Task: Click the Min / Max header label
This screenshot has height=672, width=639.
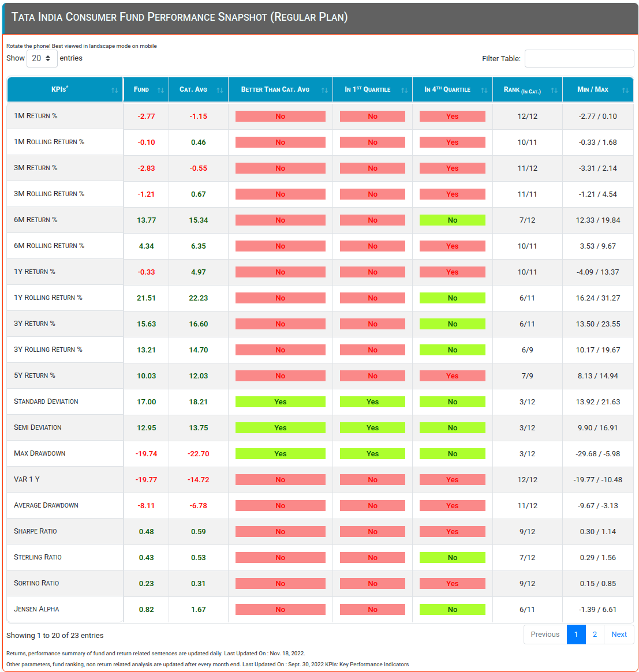Action: click(593, 89)
